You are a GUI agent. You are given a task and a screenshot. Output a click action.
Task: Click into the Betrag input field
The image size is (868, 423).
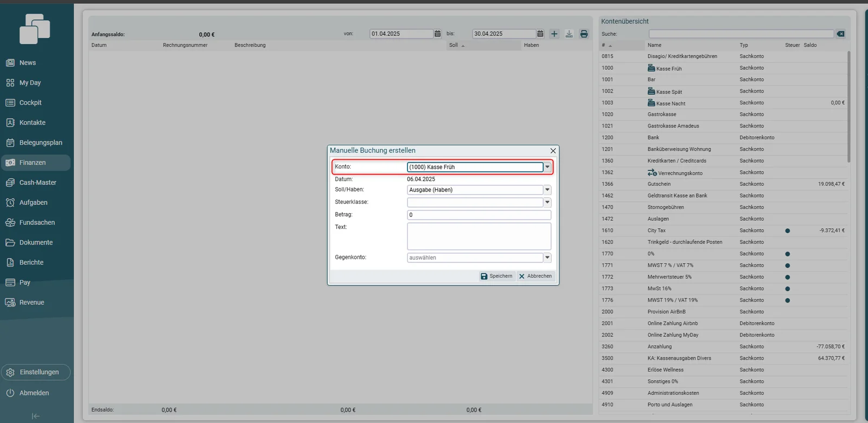479,215
